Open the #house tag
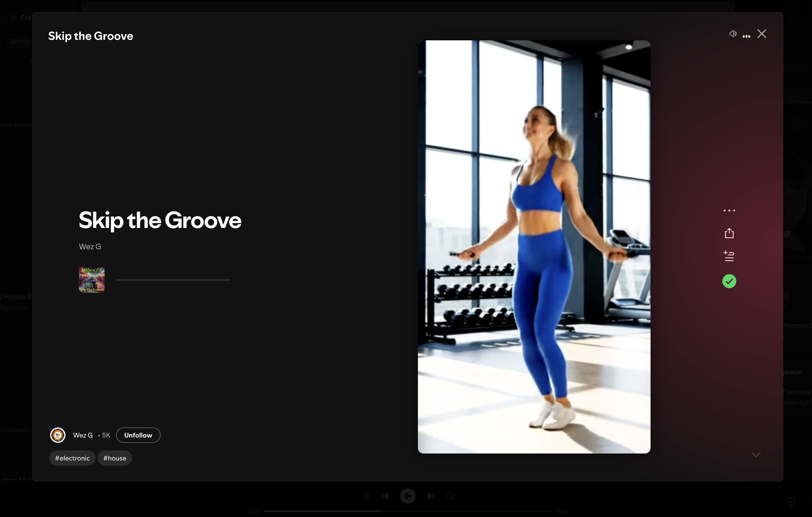 (115, 458)
